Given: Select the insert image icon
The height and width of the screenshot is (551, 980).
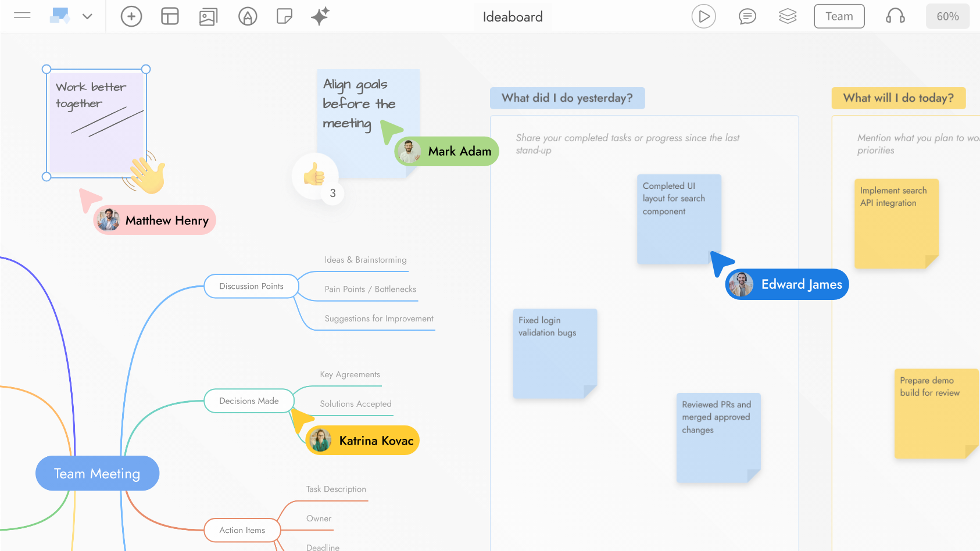Looking at the screenshot, I should [208, 16].
